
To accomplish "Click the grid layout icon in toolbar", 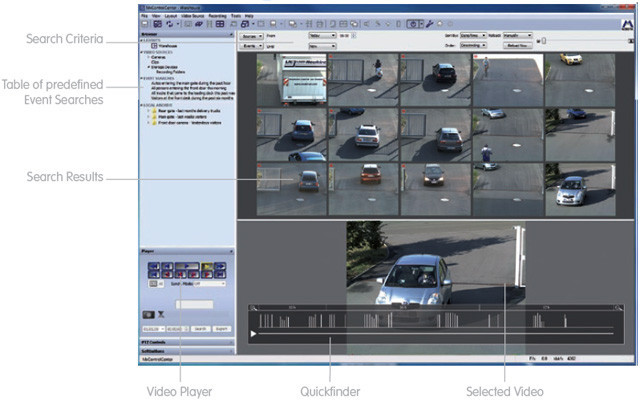I will 220,22.
